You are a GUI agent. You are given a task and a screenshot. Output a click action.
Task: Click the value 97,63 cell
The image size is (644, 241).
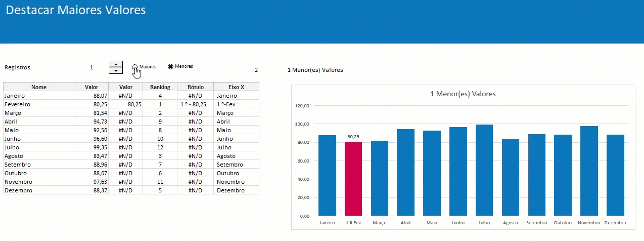click(x=91, y=182)
